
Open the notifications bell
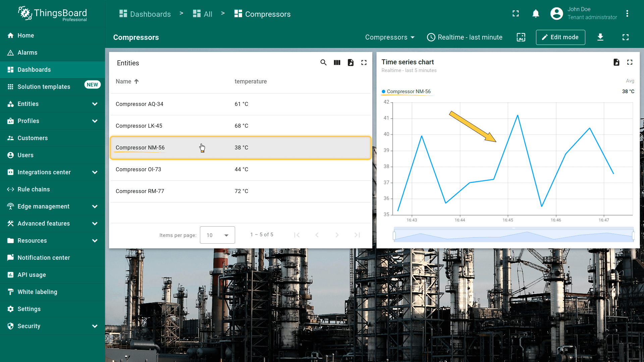(x=536, y=14)
